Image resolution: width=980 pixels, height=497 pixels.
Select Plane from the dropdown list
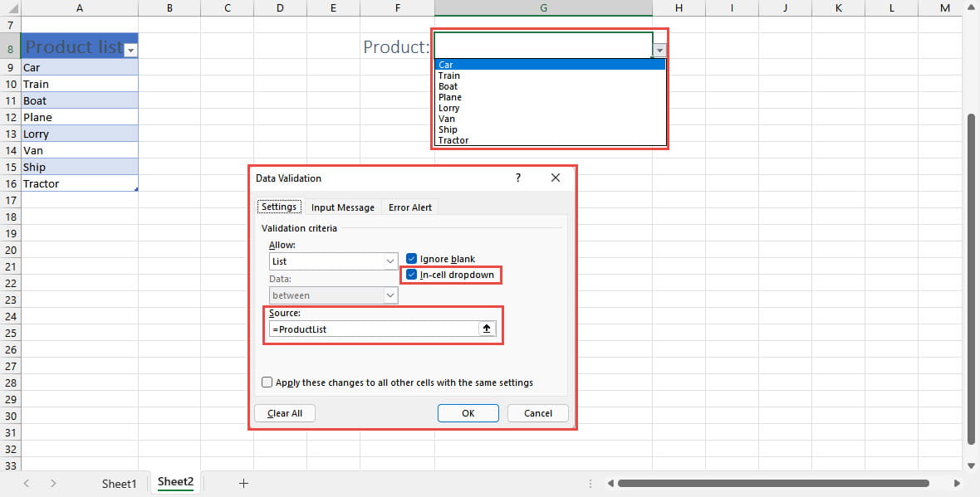click(x=448, y=97)
